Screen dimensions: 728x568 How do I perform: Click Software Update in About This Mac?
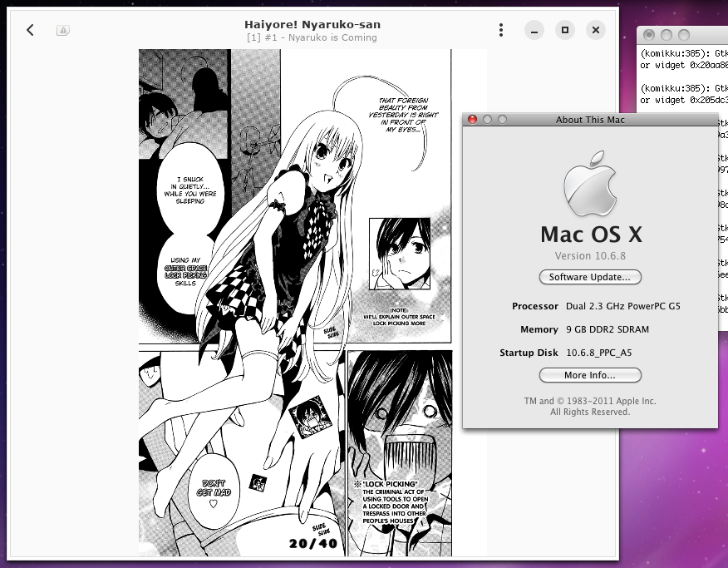590,277
